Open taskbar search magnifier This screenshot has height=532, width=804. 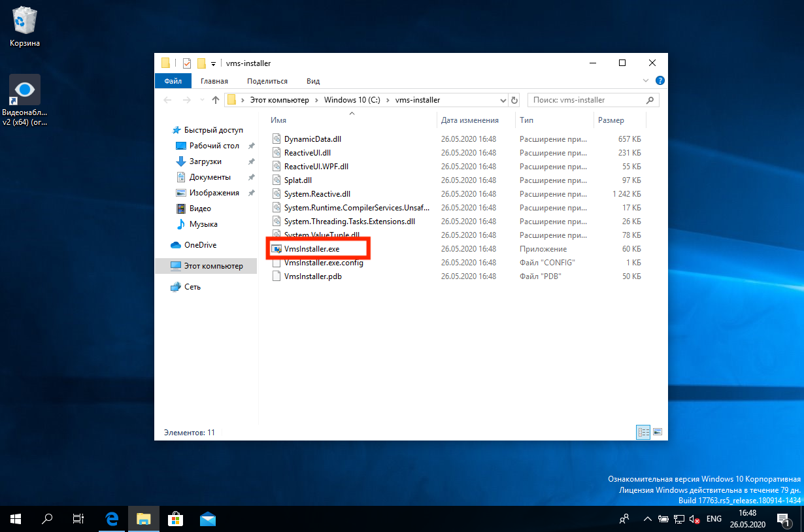[x=47, y=519]
